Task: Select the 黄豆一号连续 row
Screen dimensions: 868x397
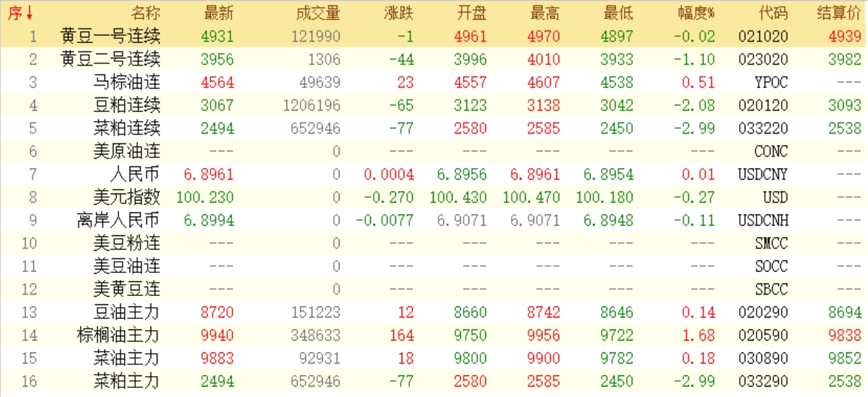Action: 110,36
